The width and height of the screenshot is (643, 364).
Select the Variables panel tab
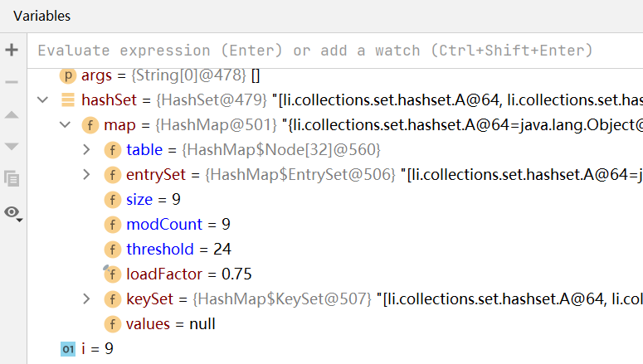(x=41, y=16)
